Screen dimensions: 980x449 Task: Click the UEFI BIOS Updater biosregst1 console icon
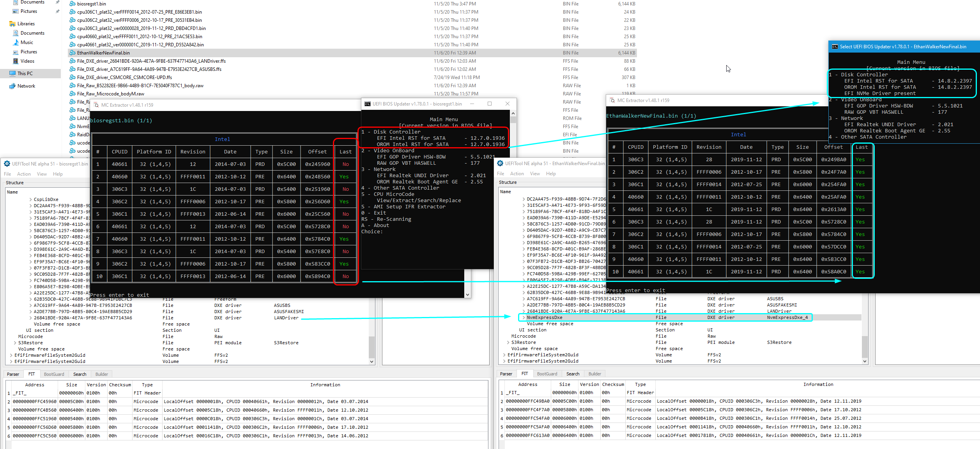(x=368, y=104)
